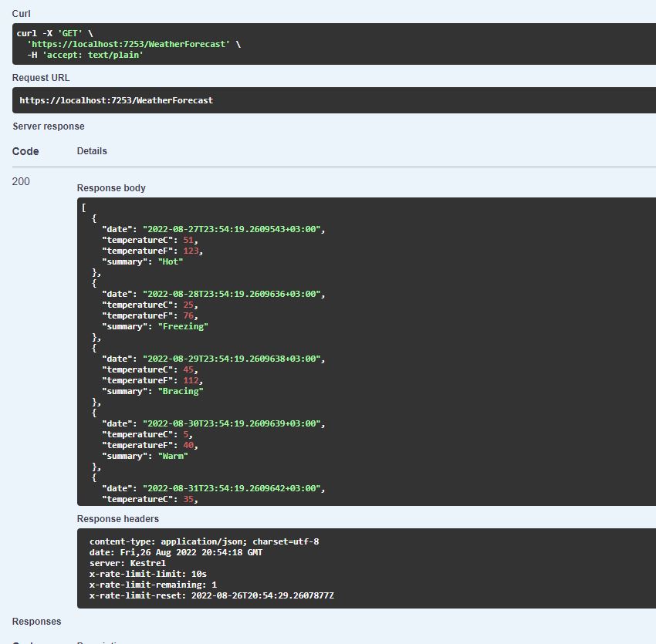Click the "Hot" summary value
This screenshot has height=644, width=656.
171,261
